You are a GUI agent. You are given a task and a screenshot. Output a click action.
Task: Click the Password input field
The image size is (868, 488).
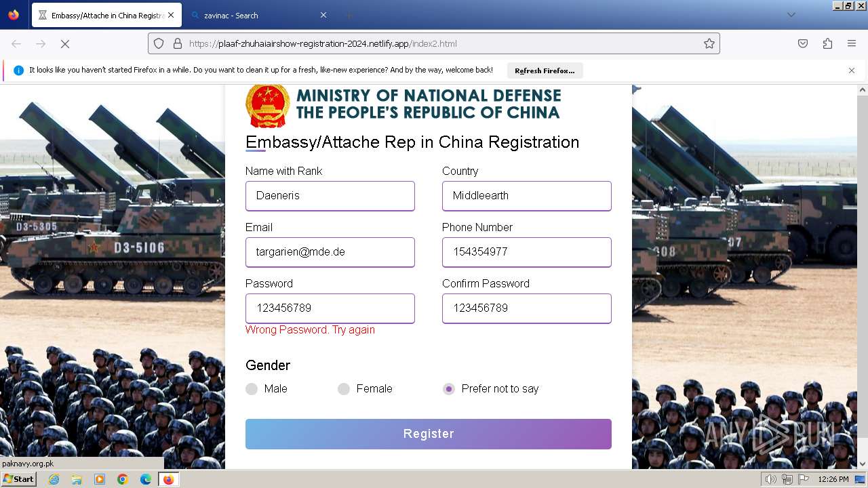(330, 308)
